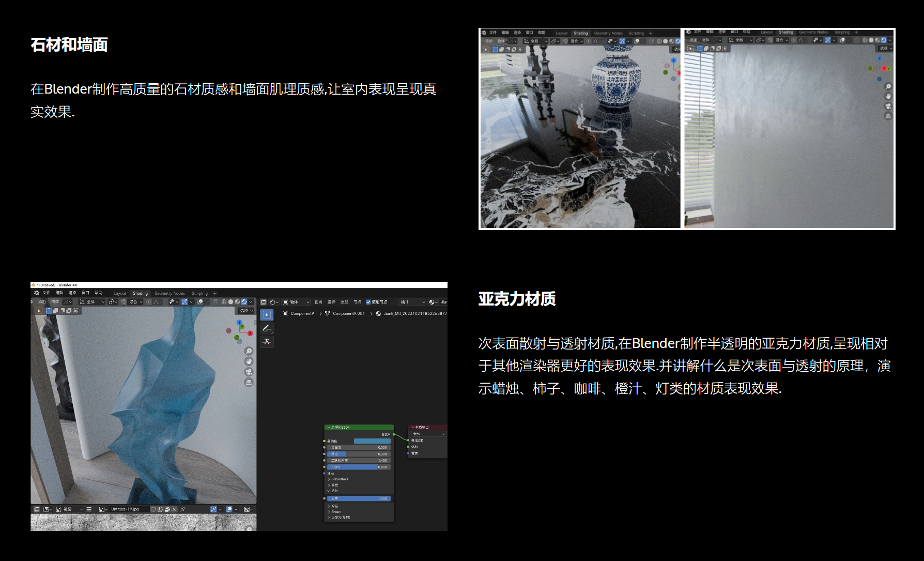The height and width of the screenshot is (561, 924).
Task: Select the annotate pencil tool in node editor
Action: pos(267,328)
